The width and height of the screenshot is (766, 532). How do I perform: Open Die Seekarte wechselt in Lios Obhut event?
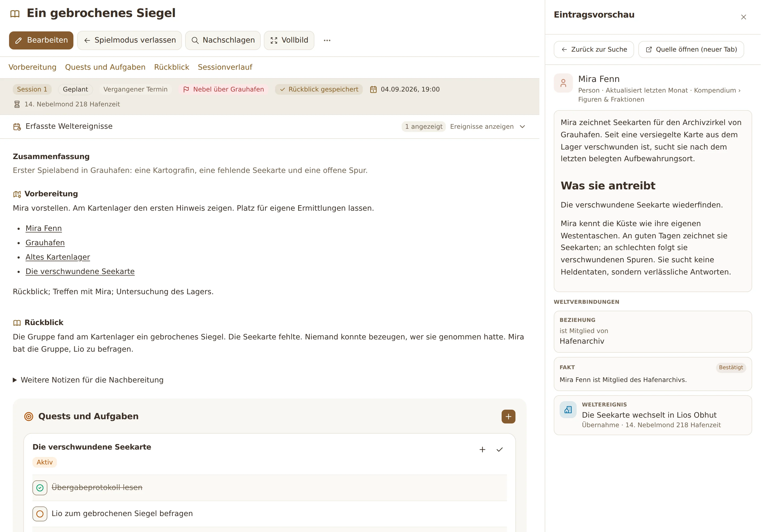pos(653,415)
